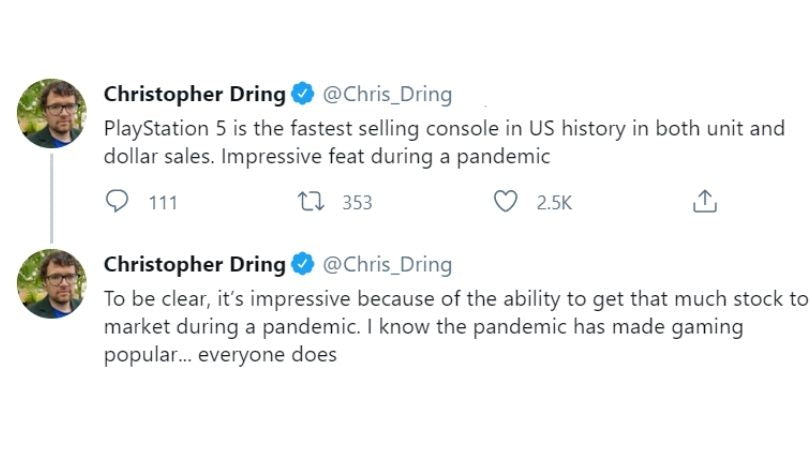Image resolution: width=810 pixels, height=450 pixels.
Task: Click the thread connector line between avatars
Action: click(x=51, y=197)
